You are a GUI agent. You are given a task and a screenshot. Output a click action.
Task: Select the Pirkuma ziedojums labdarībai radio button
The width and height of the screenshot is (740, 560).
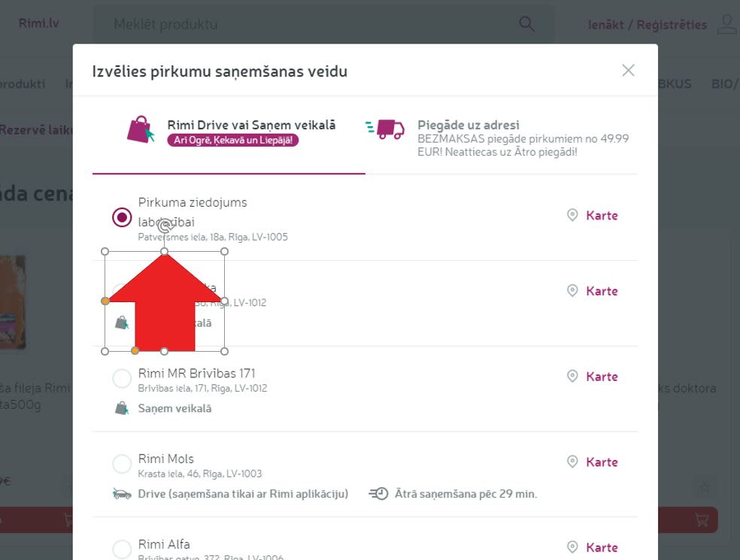[122, 217]
